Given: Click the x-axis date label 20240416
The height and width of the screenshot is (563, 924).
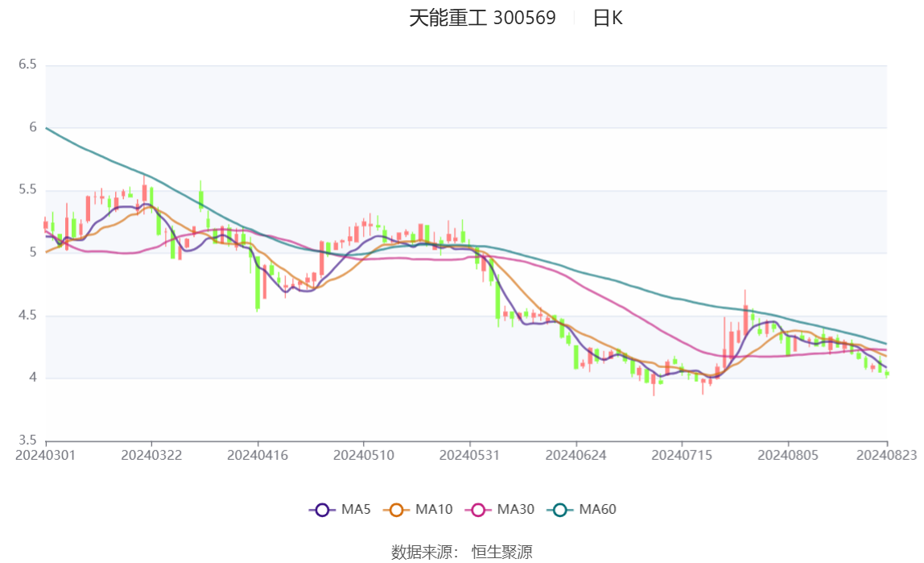Looking at the screenshot, I should coord(258,455).
